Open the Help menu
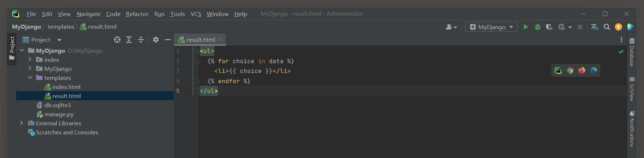The height and width of the screenshot is (158, 644). pos(241,14)
